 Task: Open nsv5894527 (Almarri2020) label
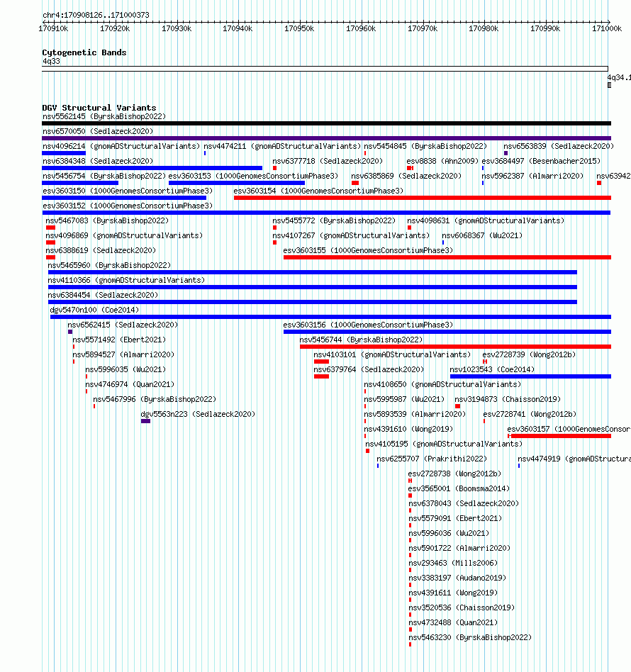coord(123,355)
